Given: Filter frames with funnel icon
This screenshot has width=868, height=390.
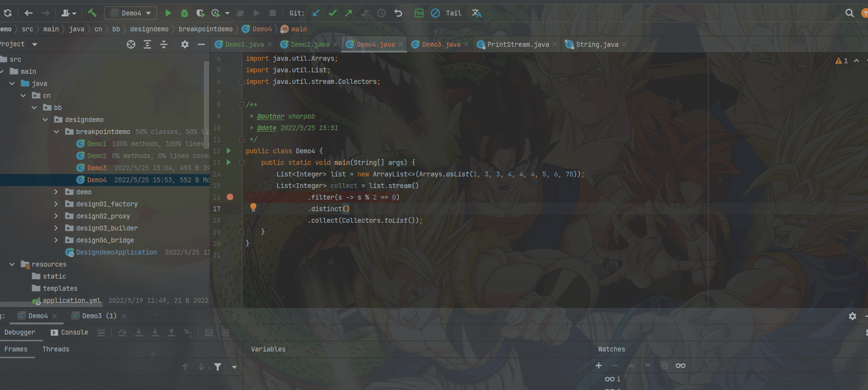Looking at the screenshot, I should click(x=218, y=367).
